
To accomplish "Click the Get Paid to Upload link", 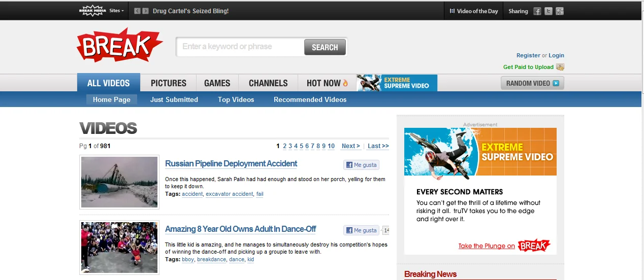I will (x=528, y=67).
